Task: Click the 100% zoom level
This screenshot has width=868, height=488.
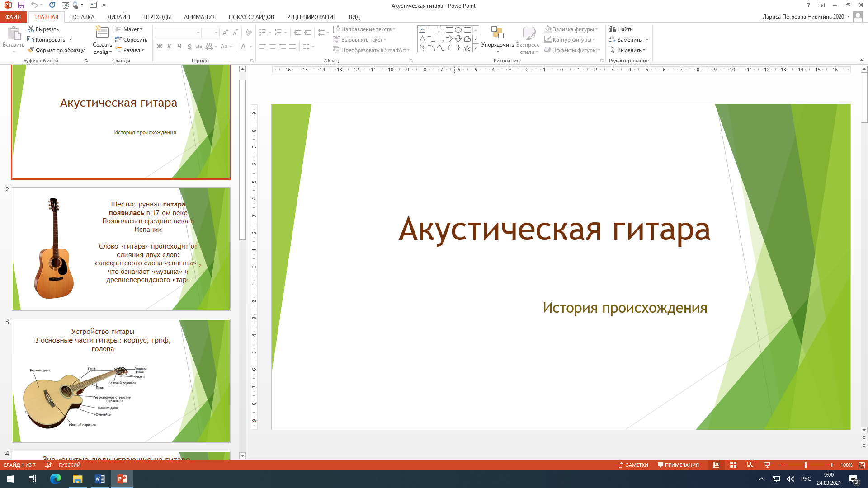Action: point(846,465)
